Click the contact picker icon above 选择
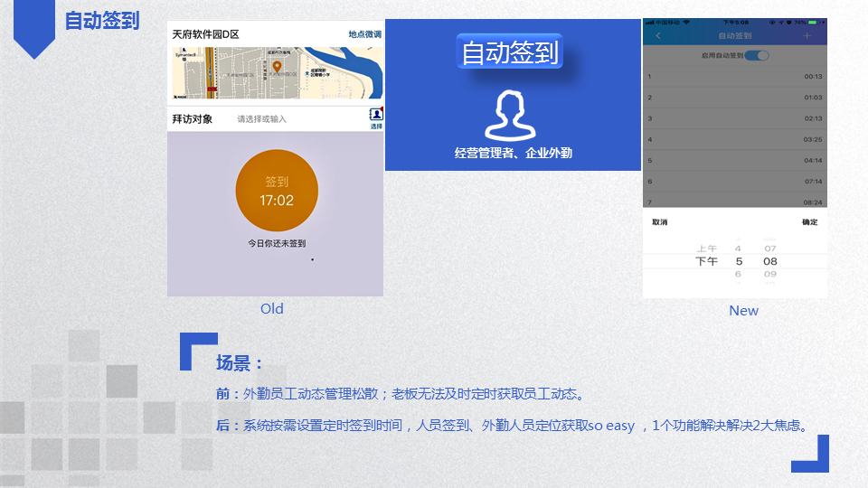The width and height of the screenshot is (868, 488). pyautogui.click(x=376, y=114)
